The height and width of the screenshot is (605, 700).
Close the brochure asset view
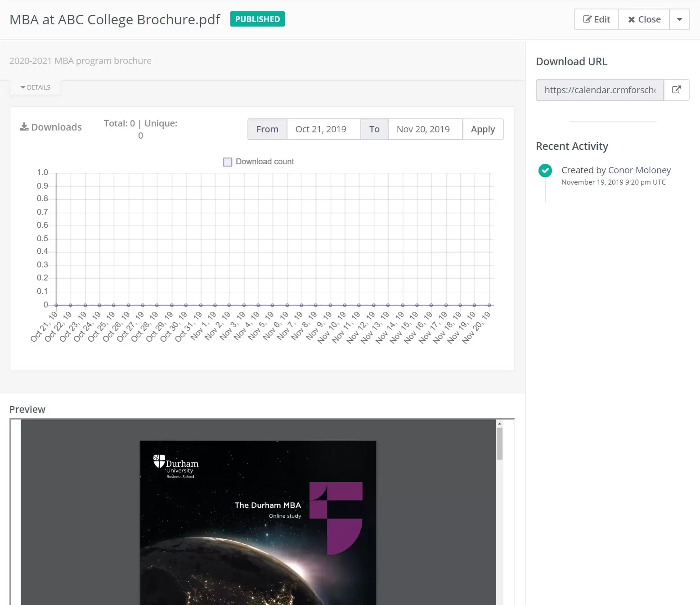tap(644, 19)
